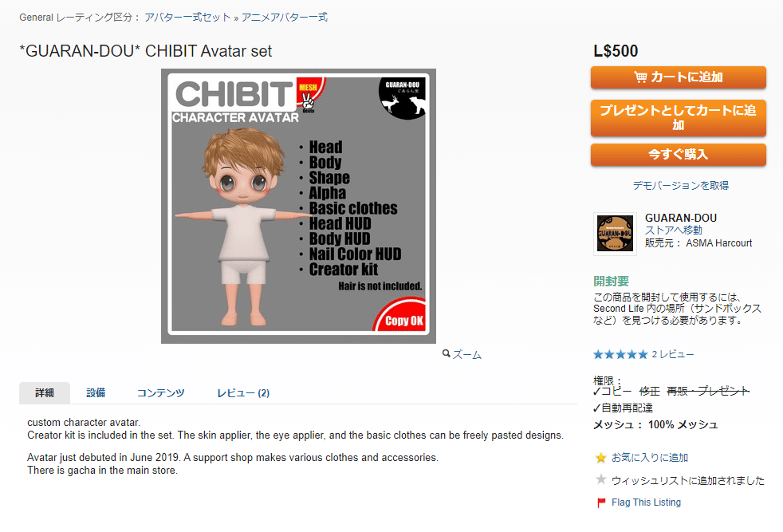The image size is (783, 532).
Task: Click the shopping cart icon on the カートに追加 button
Action: 640,77
